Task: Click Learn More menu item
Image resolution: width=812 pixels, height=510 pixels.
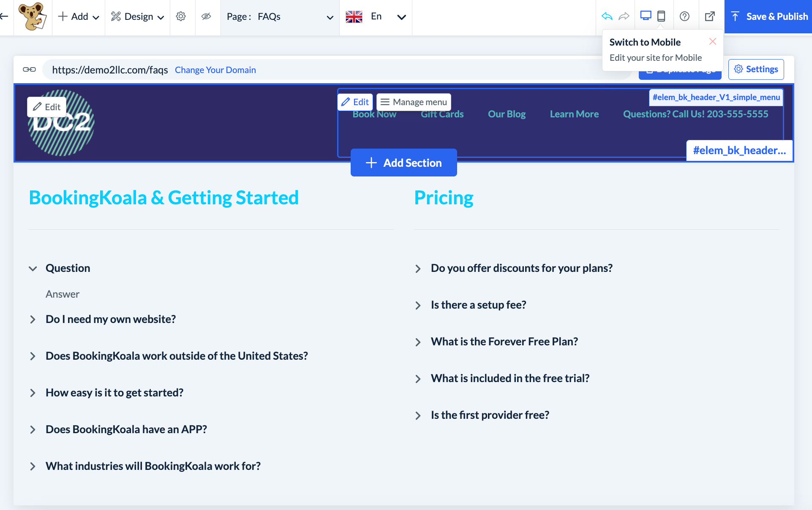Action: click(x=574, y=114)
